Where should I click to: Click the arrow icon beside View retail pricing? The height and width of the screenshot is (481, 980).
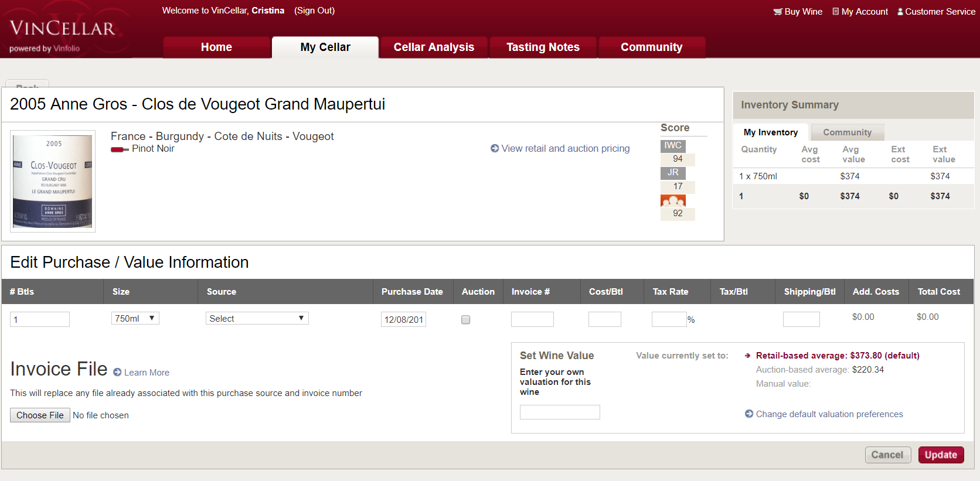[495, 149]
